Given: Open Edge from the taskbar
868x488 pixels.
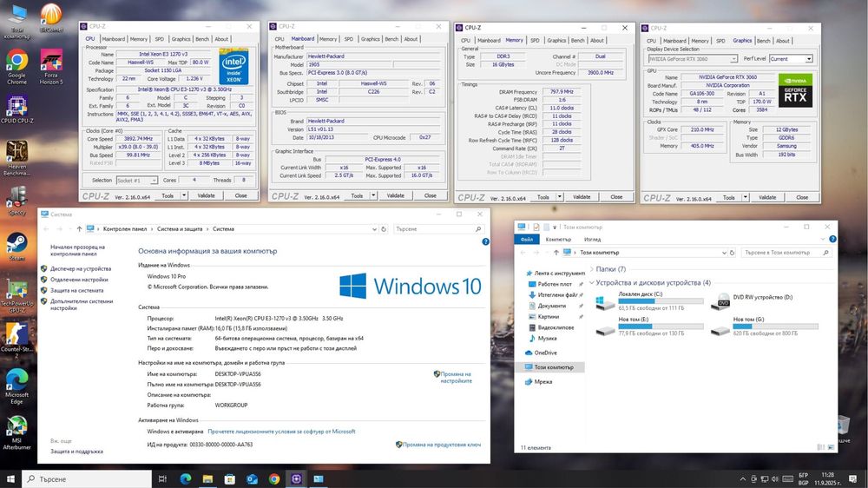Looking at the screenshot, I should tap(186, 478).
